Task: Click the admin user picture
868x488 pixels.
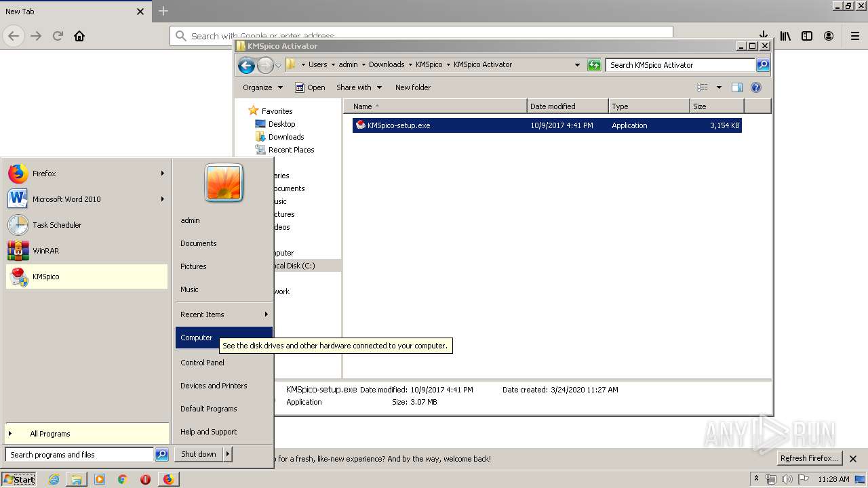Action: [224, 182]
